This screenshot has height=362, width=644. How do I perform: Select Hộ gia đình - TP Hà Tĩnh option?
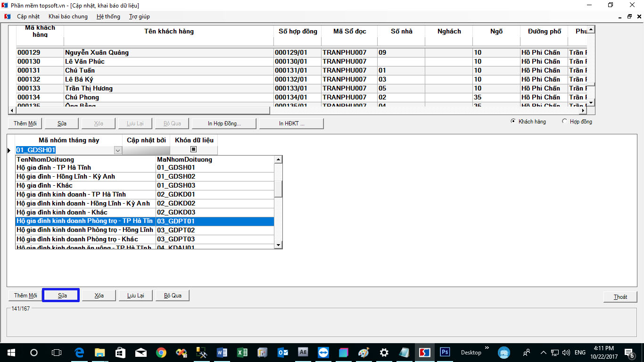pos(145,168)
